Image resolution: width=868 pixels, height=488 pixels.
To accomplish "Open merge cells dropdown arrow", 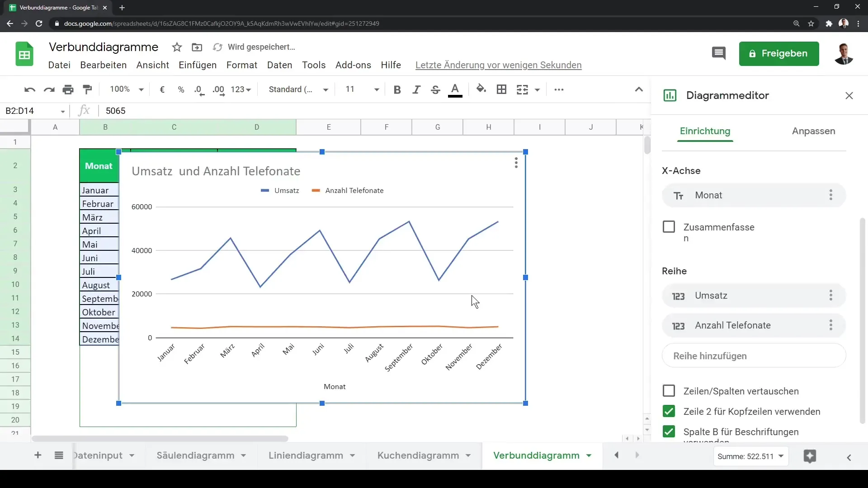I will click(x=538, y=90).
